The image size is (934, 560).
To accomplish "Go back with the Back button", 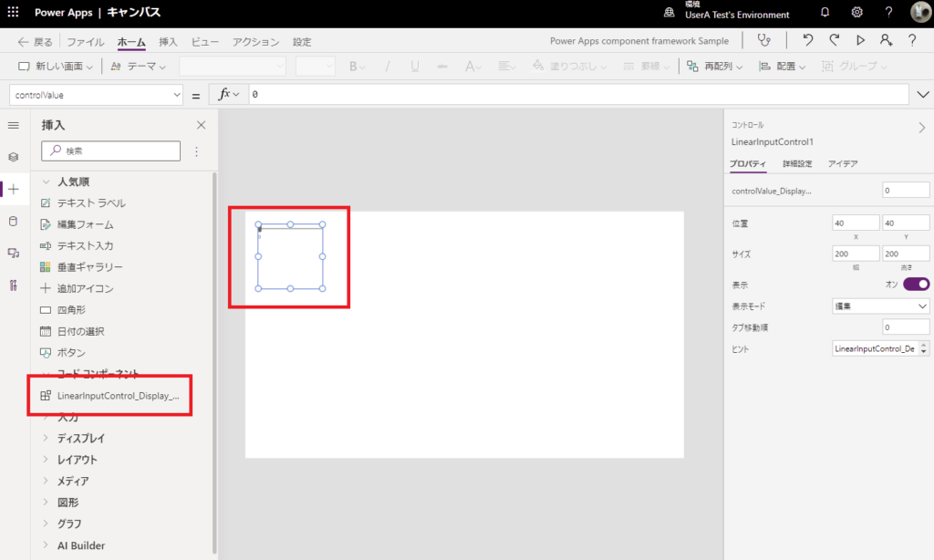I will pos(36,42).
